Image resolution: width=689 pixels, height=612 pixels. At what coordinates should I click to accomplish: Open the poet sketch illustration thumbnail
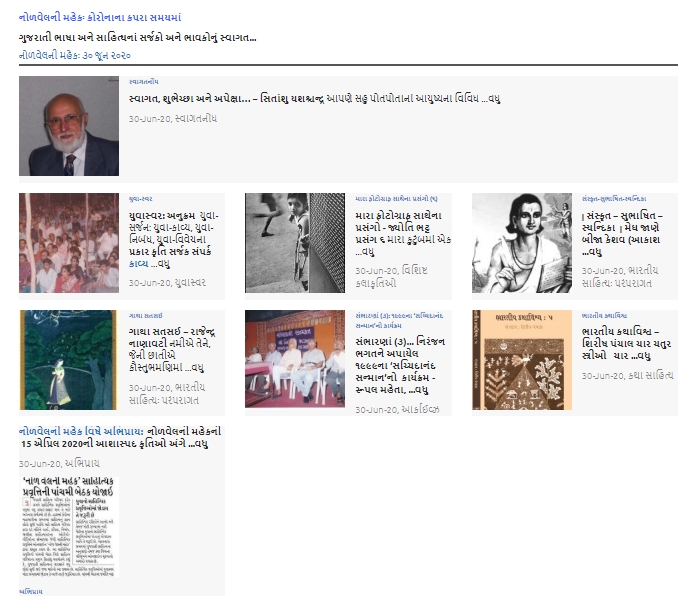522,243
